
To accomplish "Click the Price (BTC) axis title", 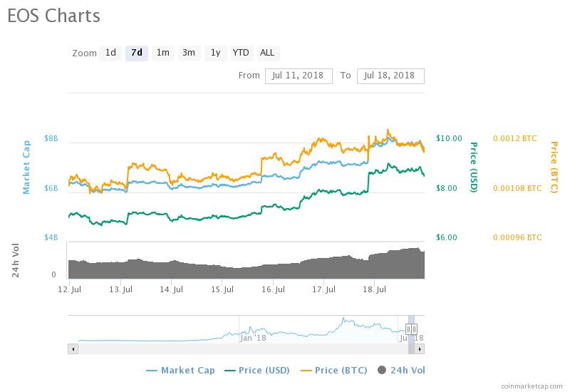I will point(554,167).
